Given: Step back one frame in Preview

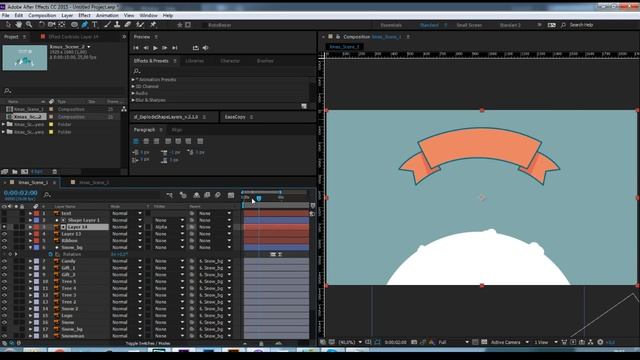Looking at the screenshot, I should (x=146, y=48).
